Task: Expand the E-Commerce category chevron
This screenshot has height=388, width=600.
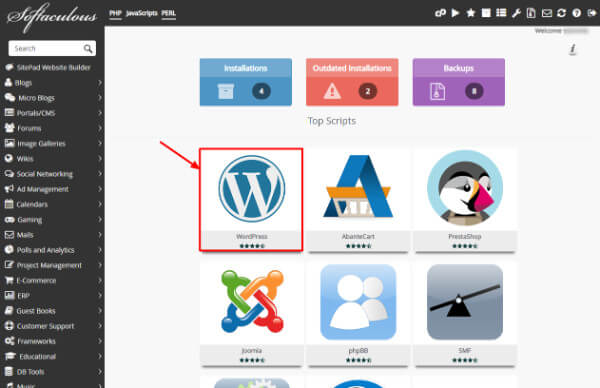Action: pos(100,280)
